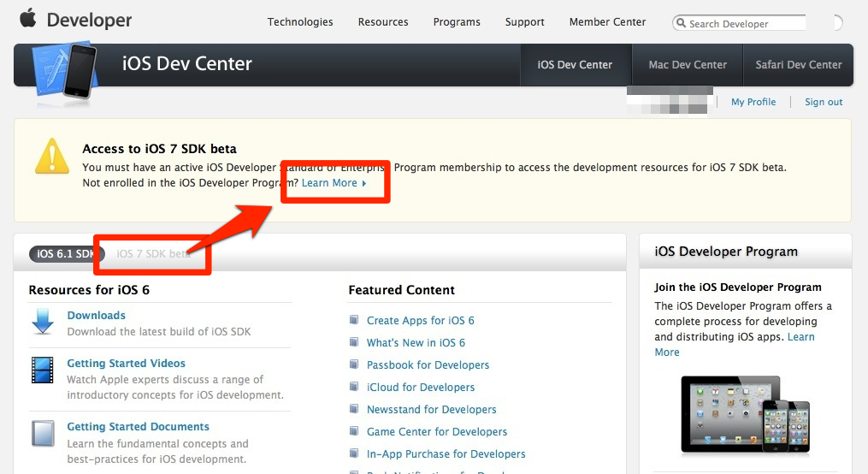Click Learn More in the SDK beta notice
Viewport: 868px width, 474px height.
334,183
